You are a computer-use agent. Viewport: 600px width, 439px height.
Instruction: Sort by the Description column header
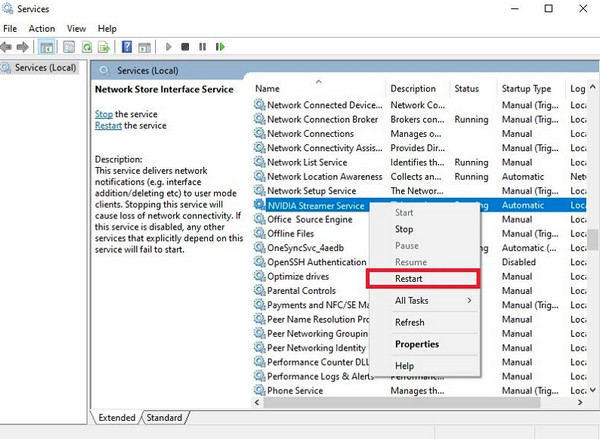(x=417, y=89)
